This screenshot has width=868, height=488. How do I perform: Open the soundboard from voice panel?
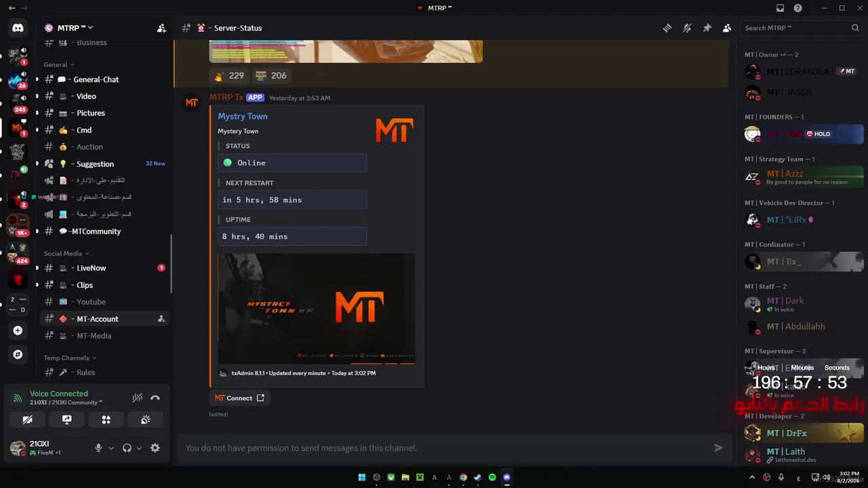[x=145, y=420]
